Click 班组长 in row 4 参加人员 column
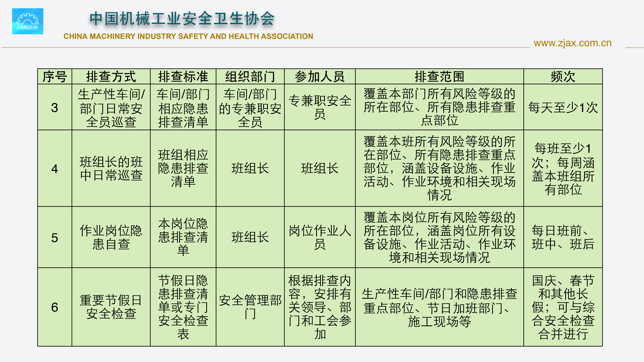This screenshot has width=644, height=362. pos(320,168)
